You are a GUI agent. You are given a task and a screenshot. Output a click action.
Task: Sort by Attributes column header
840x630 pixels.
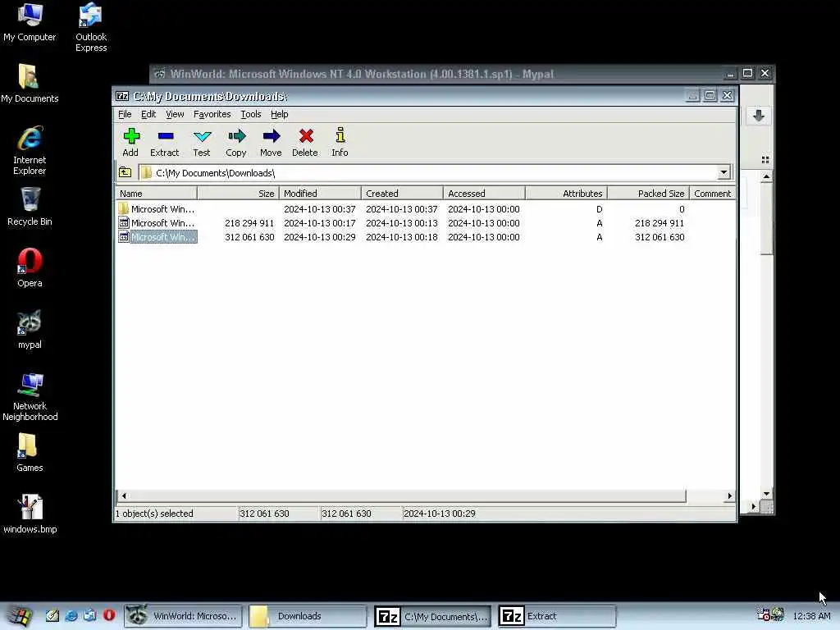click(x=566, y=194)
